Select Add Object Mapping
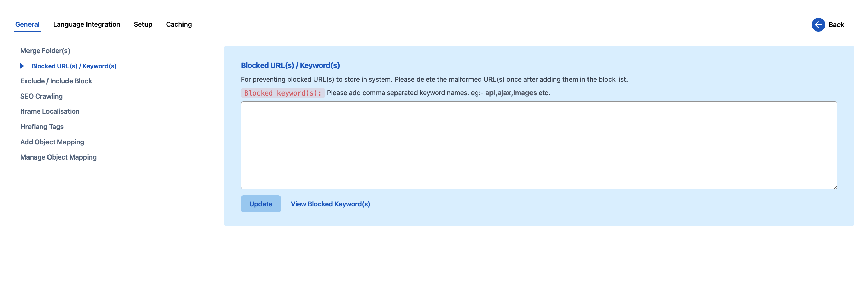868x294 pixels. 52,142
